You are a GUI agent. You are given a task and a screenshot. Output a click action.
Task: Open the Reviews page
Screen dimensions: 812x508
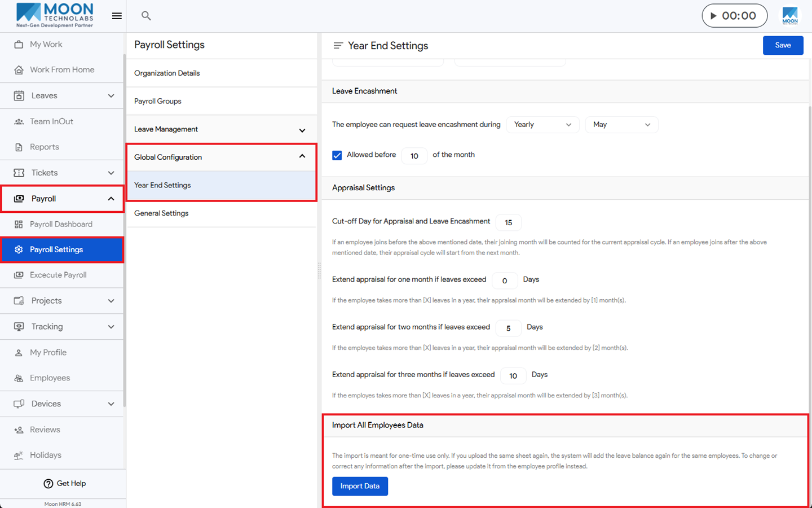(62, 430)
